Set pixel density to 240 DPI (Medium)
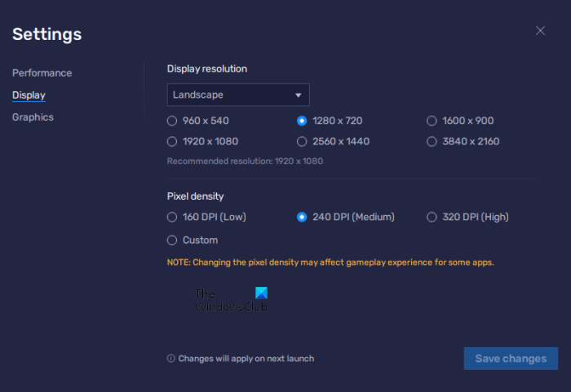Viewport: 571px width, 392px height. 303,217
